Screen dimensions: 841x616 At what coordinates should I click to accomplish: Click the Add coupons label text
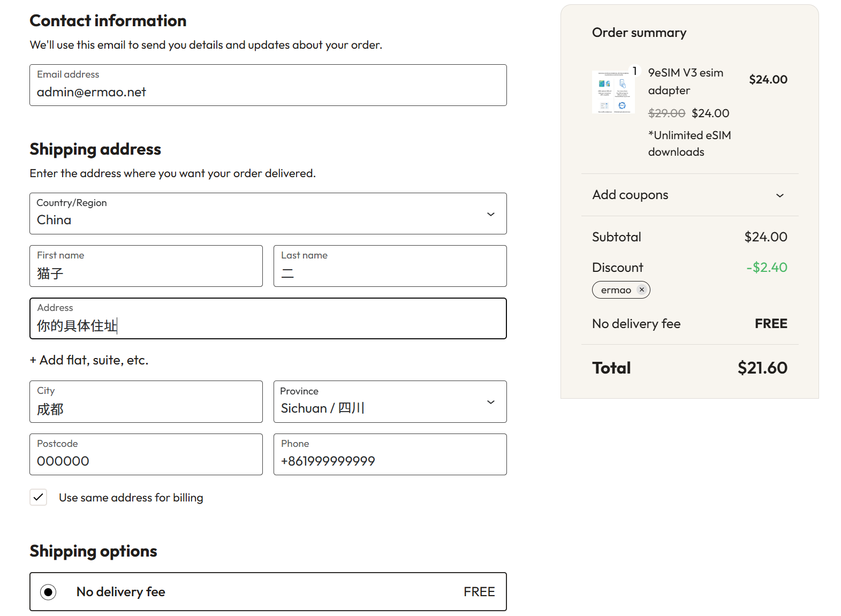[630, 195]
